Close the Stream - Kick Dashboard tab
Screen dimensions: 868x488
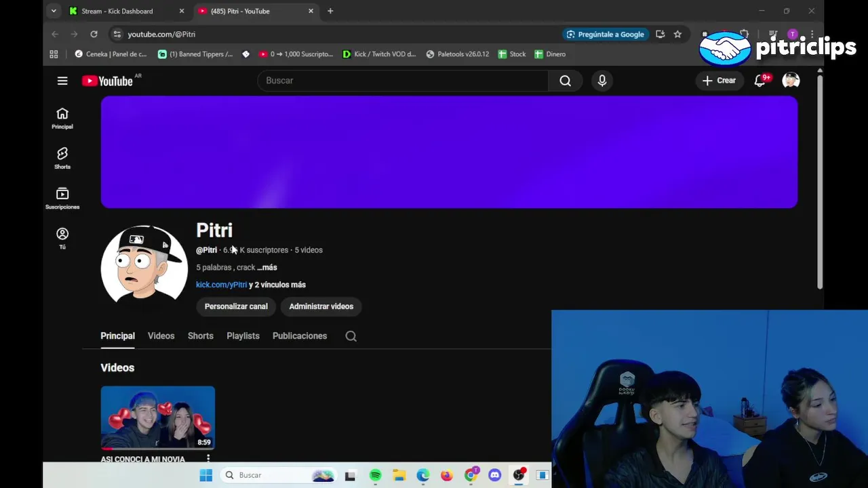(x=181, y=11)
